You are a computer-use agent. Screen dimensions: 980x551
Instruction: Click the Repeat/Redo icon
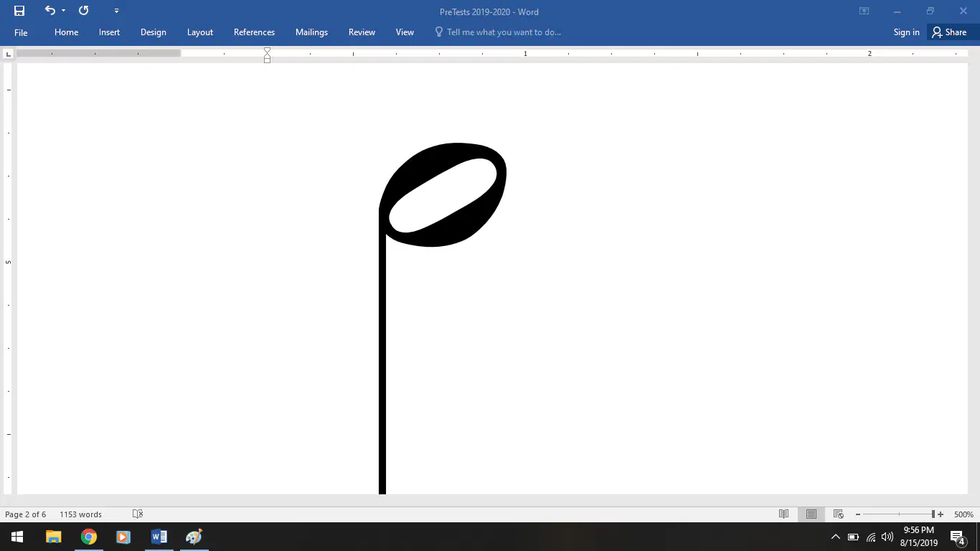83,11
